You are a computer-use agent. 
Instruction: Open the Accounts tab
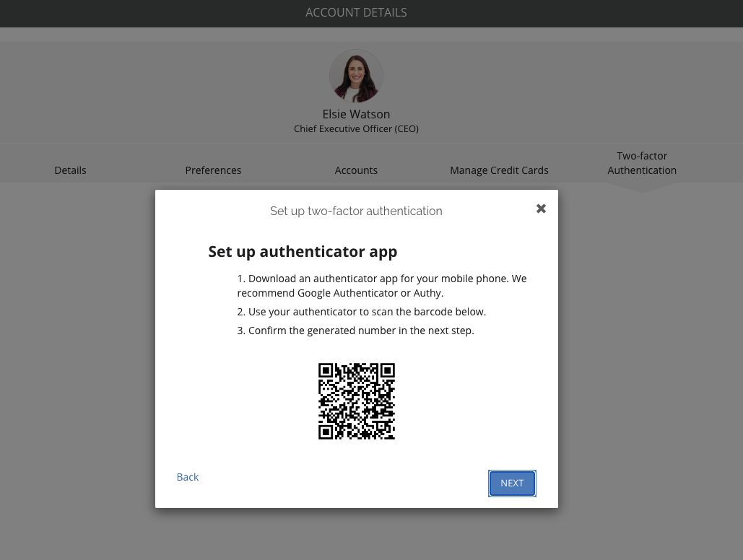click(x=356, y=170)
